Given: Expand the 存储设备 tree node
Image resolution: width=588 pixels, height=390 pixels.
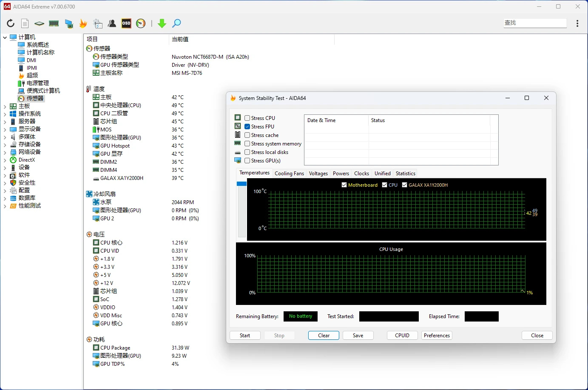Looking at the screenshot, I should (x=5, y=145).
